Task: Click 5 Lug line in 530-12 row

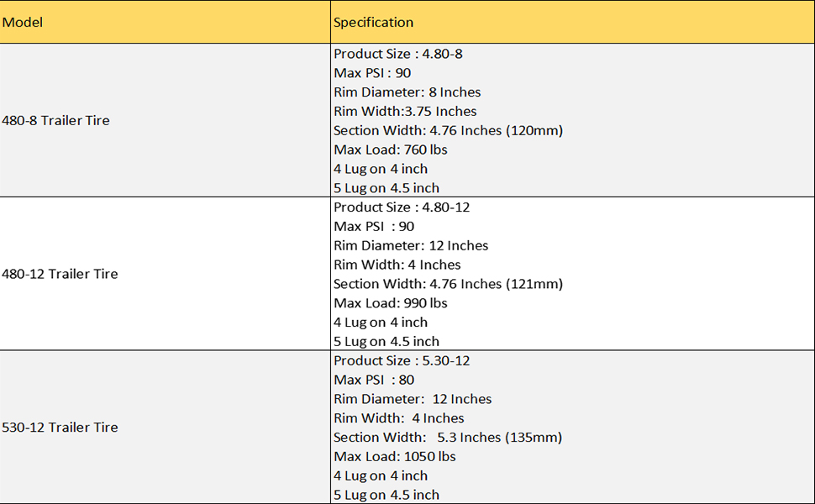Action: 386,495
